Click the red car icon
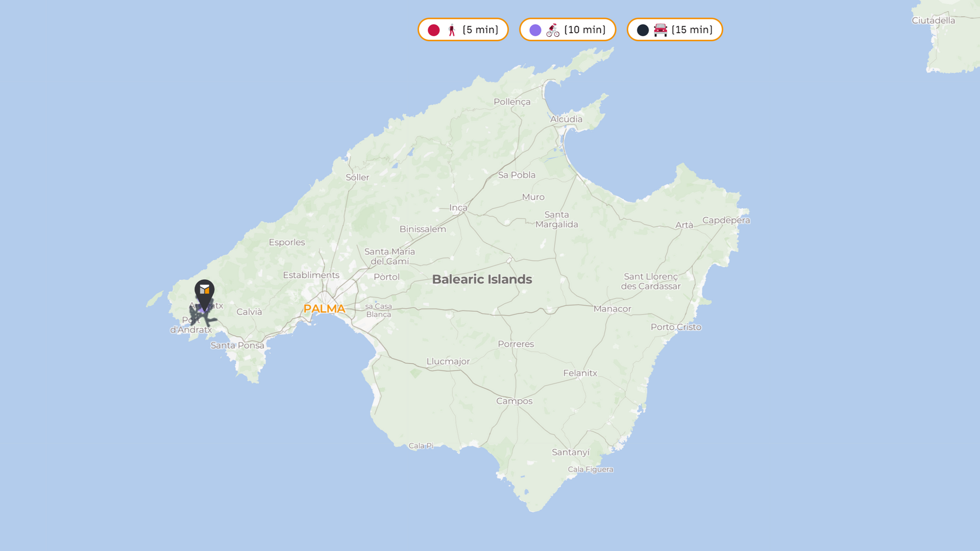 [660, 30]
